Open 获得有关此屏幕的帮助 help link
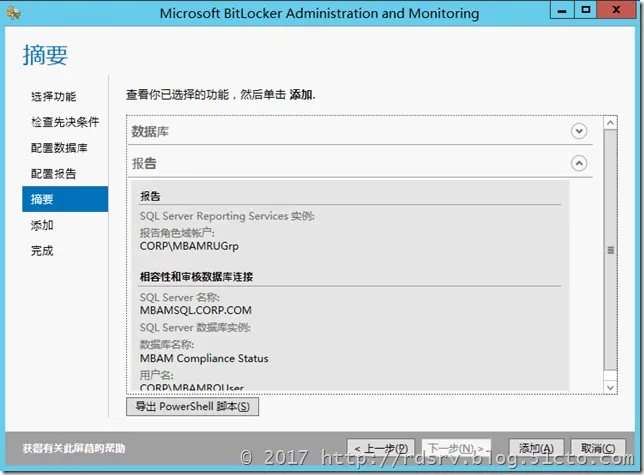644x475 pixels. (x=74, y=448)
